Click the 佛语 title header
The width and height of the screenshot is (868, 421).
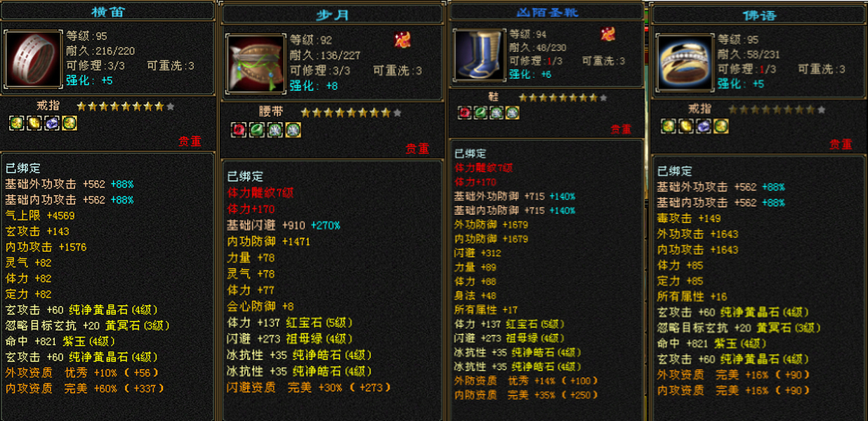[x=759, y=14]
